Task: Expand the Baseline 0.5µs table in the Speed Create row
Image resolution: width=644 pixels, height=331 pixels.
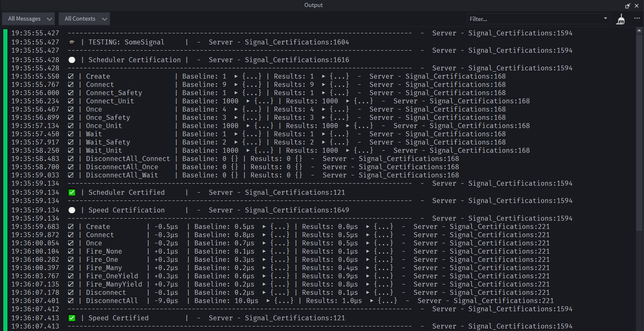Action: pos(265,227)
